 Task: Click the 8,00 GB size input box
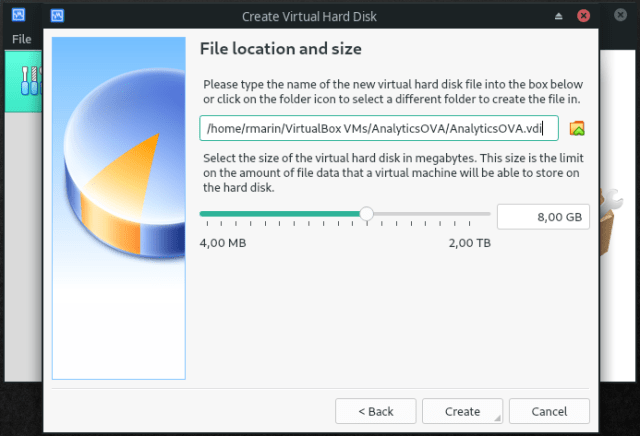click(x=543, y=217)
